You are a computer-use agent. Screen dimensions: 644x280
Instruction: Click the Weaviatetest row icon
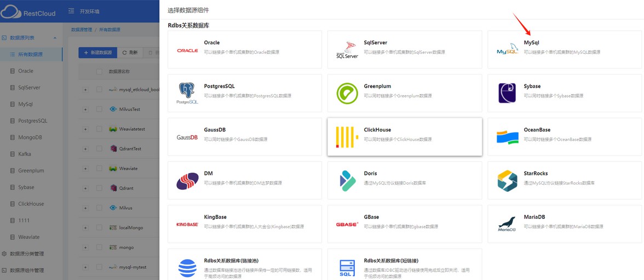113,129
